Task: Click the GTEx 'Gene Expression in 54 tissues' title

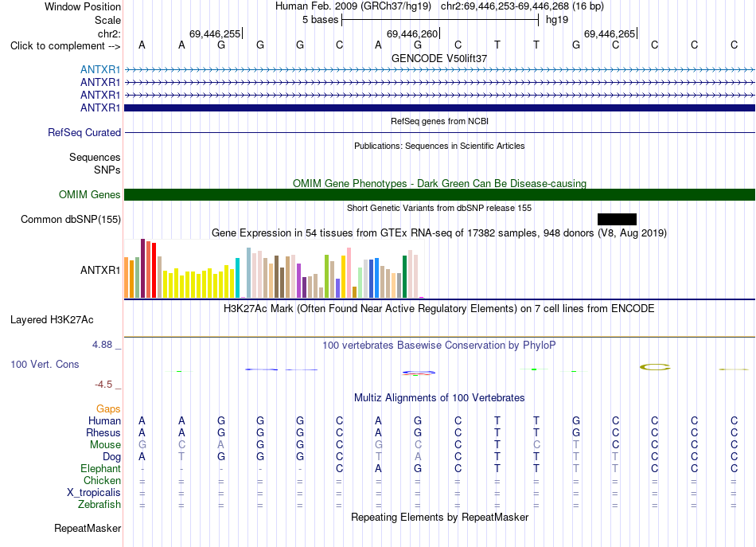Action: [439, 233]
